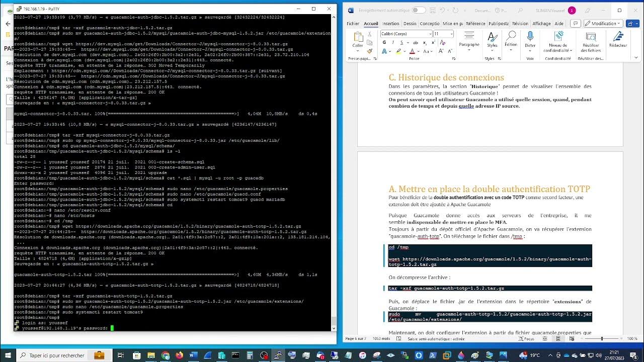Click the Copy icon in the clipboard group
This screenshot has width=644, height=362.
coord(370,42)
